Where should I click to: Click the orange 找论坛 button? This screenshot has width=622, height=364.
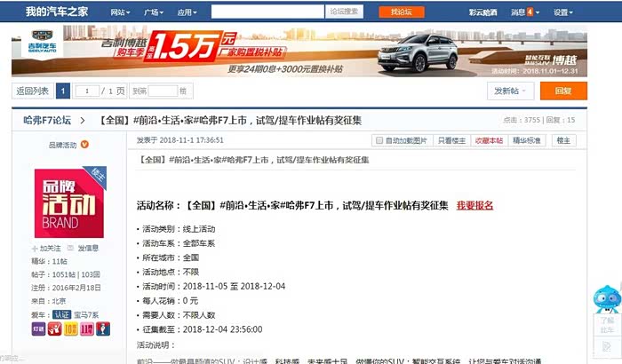click(402, 12)
